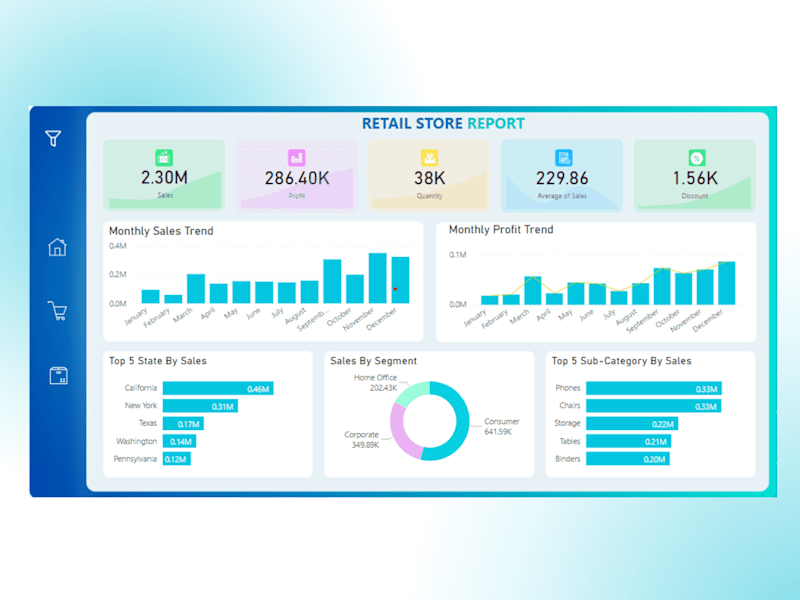Open the product box icon in sidebar
The height and width of the screenshot is (600, 800).
pyautogui.click(x=58, y=376)
